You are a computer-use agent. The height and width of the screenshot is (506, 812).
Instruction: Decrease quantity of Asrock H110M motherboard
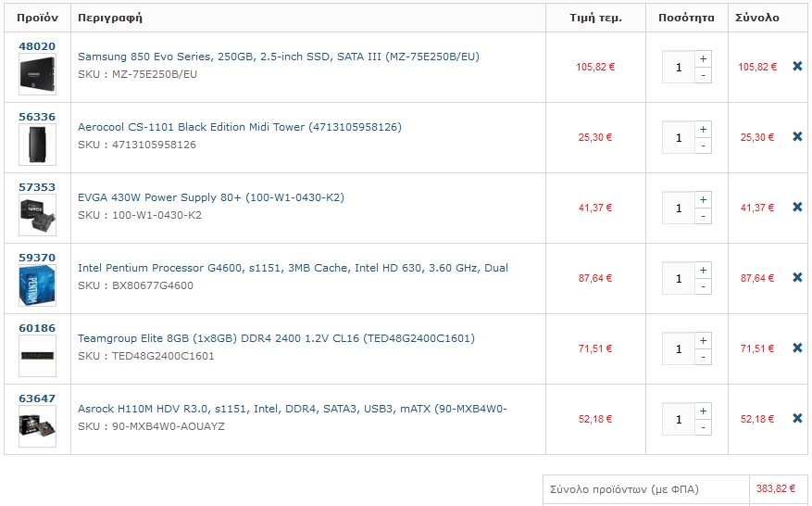point(703,428)
